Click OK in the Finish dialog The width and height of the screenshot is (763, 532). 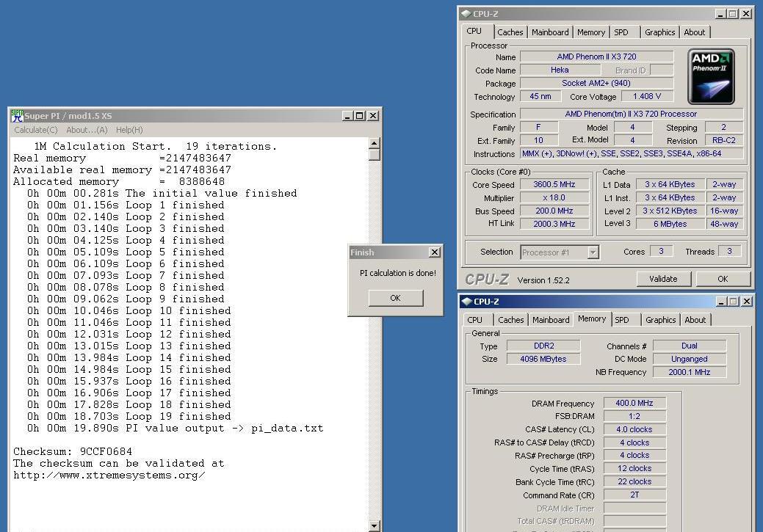pyautogui.click(x=396, y=298)
